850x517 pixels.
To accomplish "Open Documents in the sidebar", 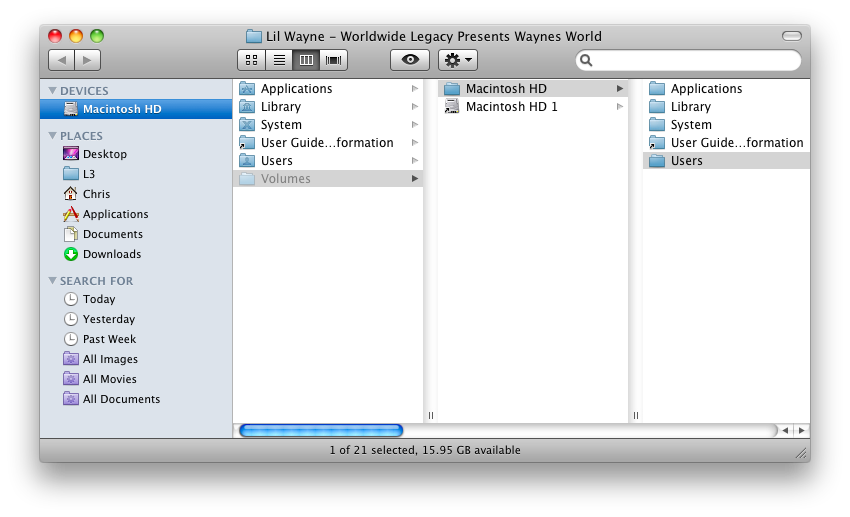I will pos(136,234).
